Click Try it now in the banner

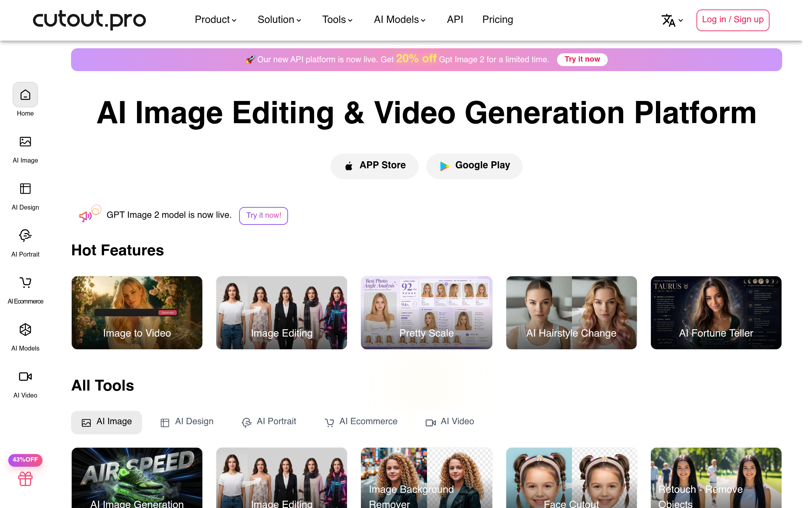point(582,59)
